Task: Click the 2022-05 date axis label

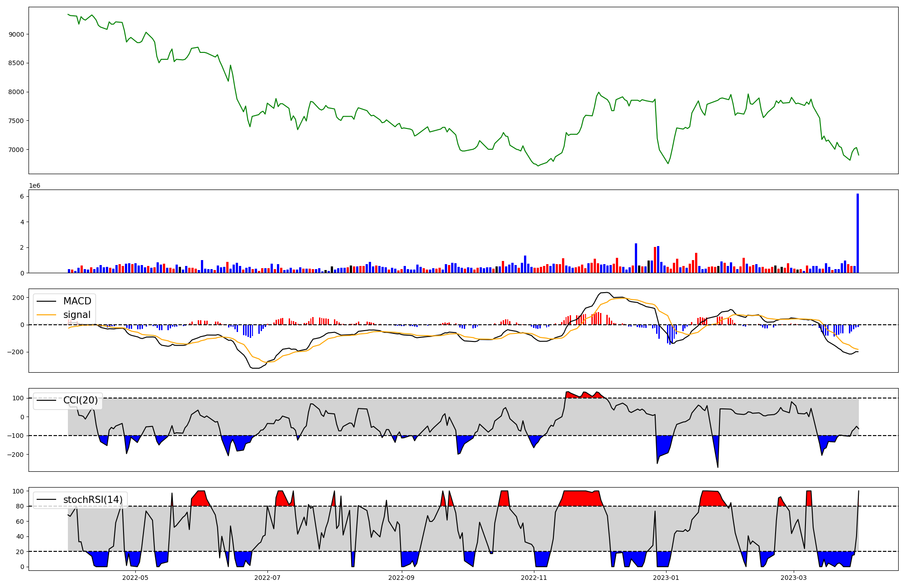Action: click(135, 578)
